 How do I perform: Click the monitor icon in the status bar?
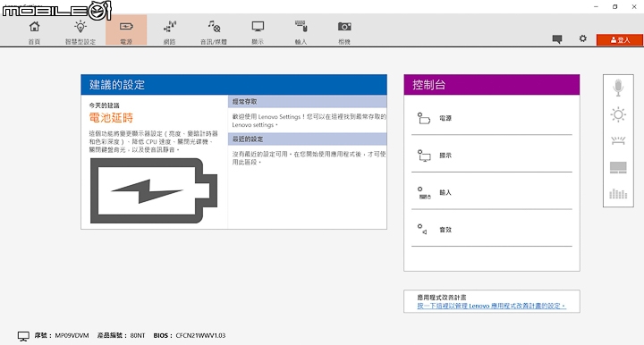[x=23, y=336]
